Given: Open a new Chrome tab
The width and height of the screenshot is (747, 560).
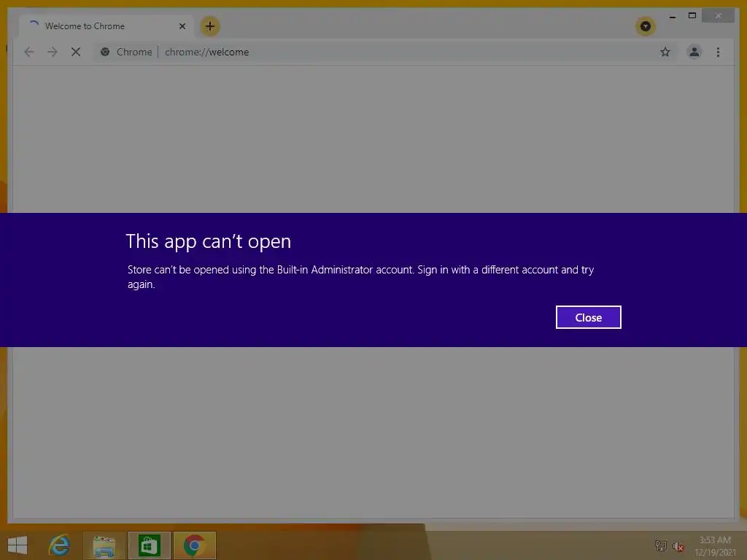Looking at the screenshot, I should coord(210,26).
